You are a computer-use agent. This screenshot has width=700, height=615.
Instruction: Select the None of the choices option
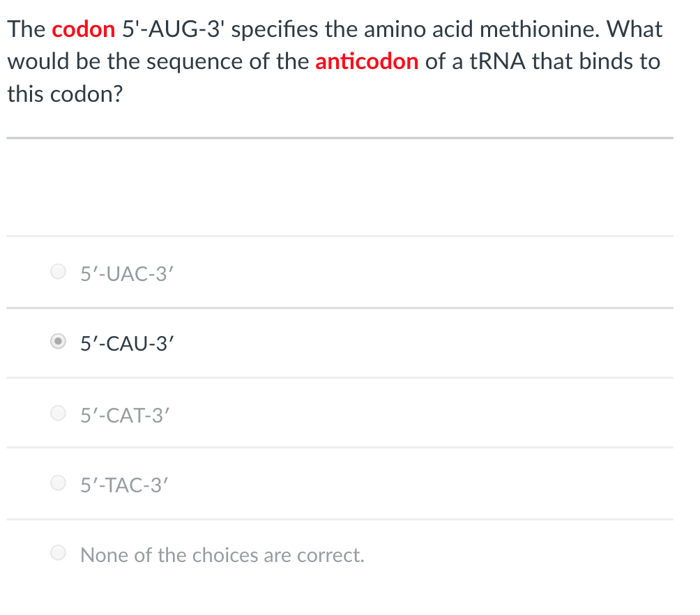click(58, 552)
